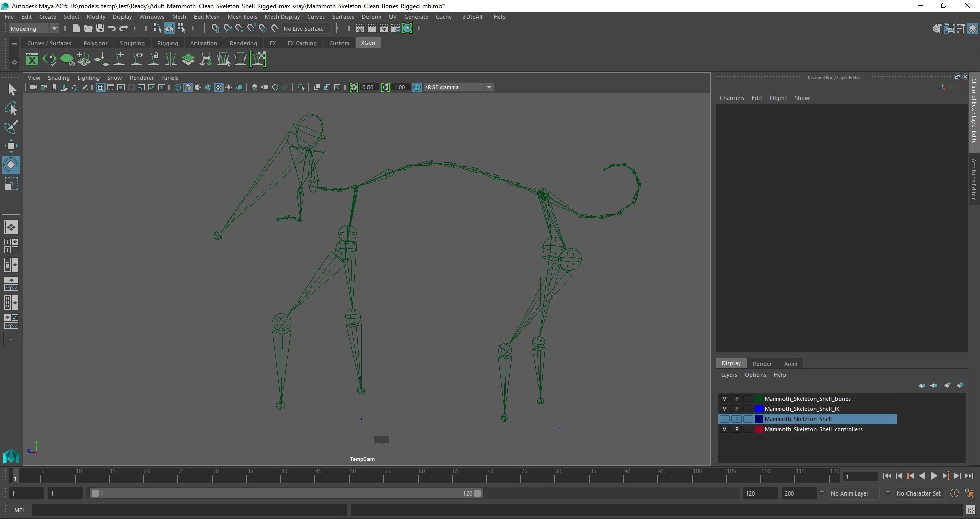Click the MEL command language label

pyautogui.click(x=19, y=510)
